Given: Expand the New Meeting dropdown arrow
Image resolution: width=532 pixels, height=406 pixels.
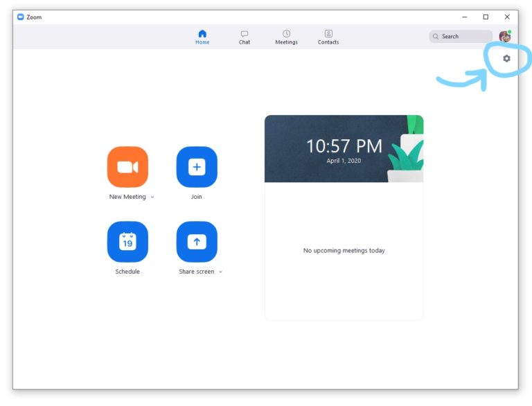Looking at the screenshot, I should (x=152, y=197).
